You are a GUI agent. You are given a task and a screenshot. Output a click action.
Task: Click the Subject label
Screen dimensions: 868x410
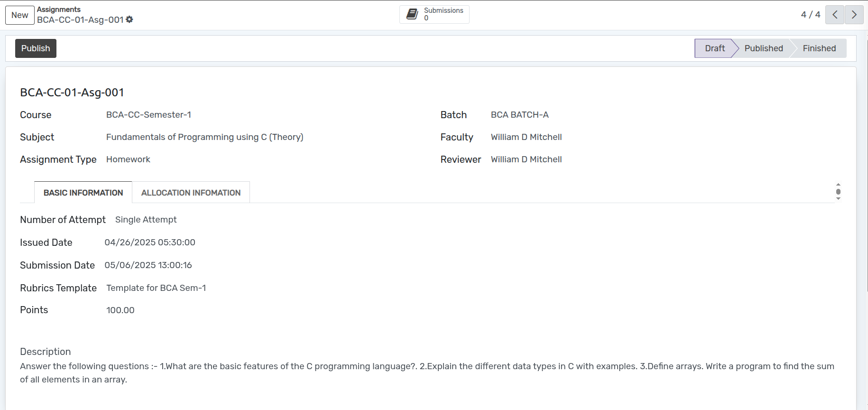(37, 137)
